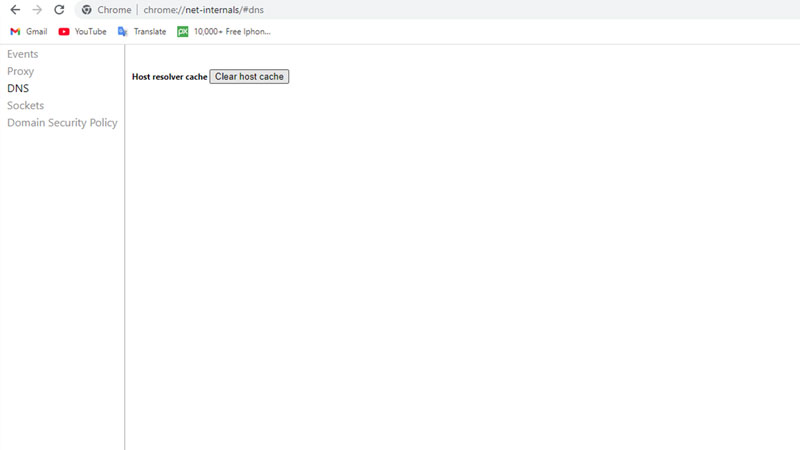
Task: Open the YouTube bookmark label
Action: [91, 32]
